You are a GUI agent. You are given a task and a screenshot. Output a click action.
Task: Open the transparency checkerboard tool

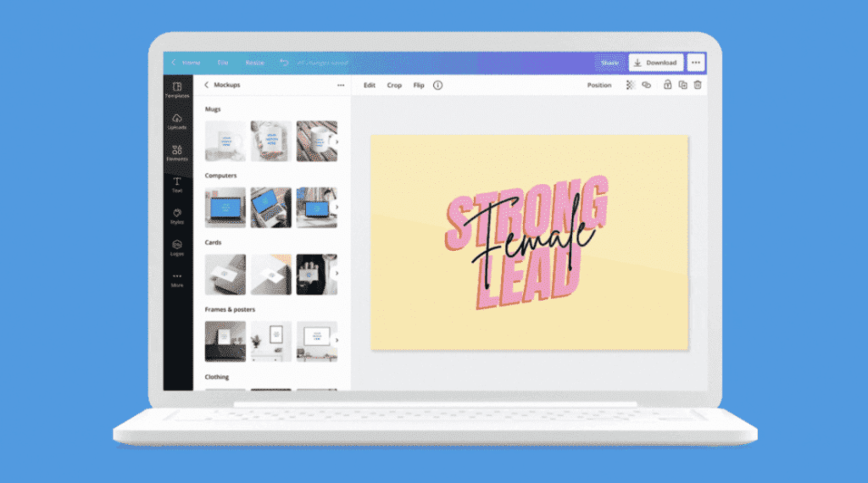[x=630, y=86]
